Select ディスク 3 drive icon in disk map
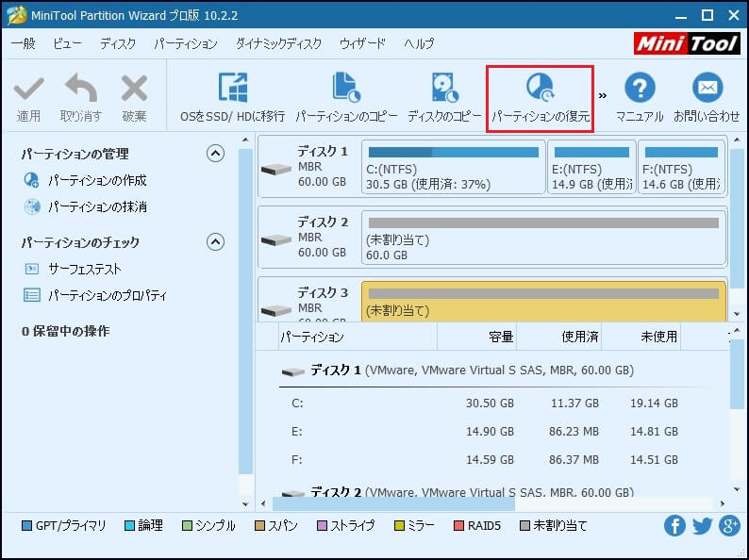This screenshot has height=560, width=749. click(x=276, y=310)
